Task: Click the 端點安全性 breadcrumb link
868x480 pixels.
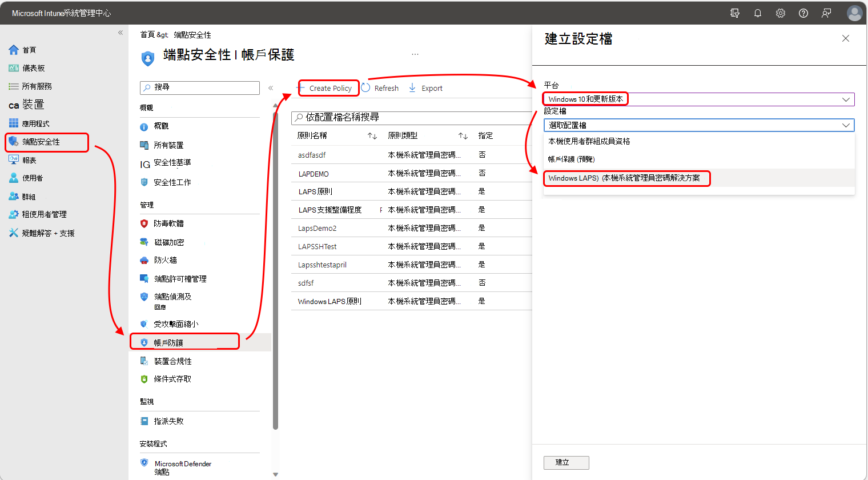Action: click(192, 35)
